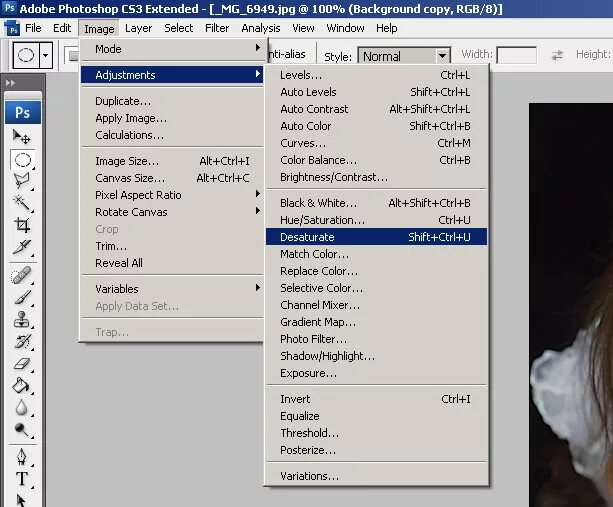
Task: Open the View menu
Action: [303, 28]
